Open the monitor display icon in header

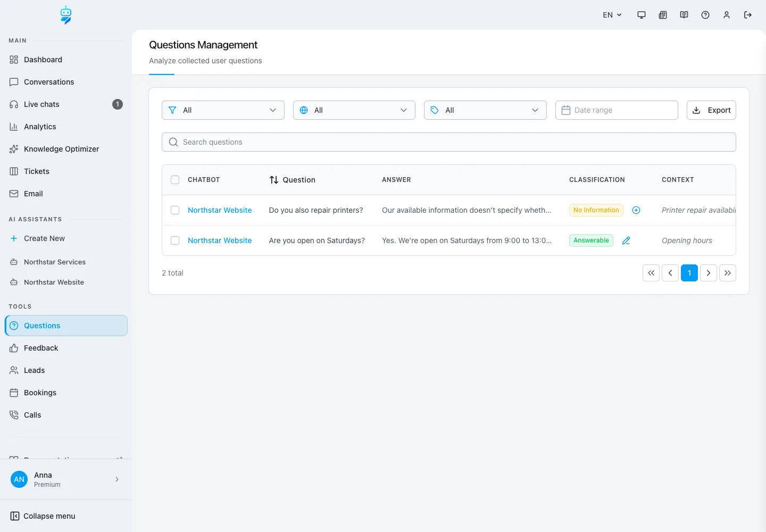click(642, 15)
